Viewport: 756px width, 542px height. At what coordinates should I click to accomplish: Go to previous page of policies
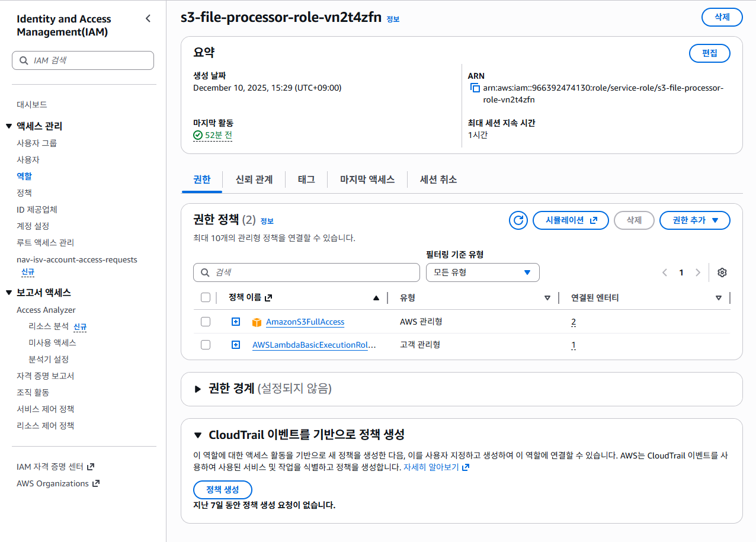[665, 272]
